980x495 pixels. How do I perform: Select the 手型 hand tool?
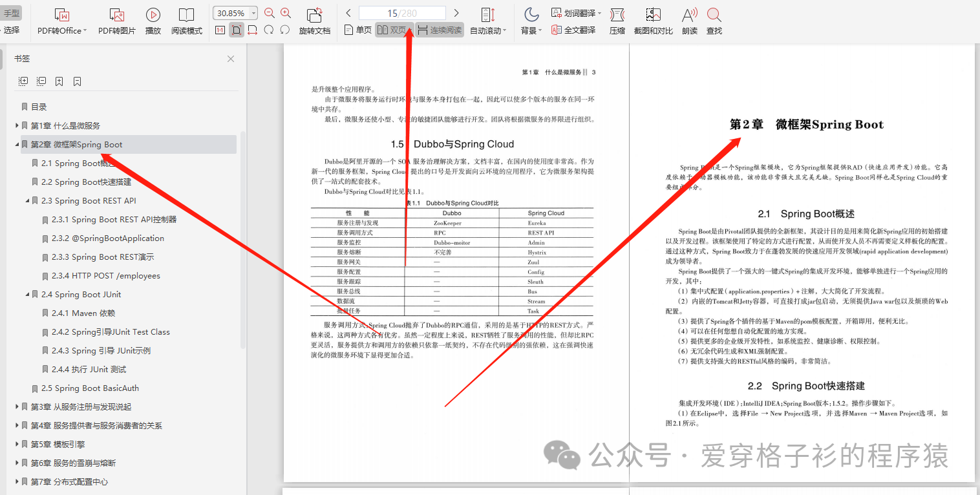11,14
